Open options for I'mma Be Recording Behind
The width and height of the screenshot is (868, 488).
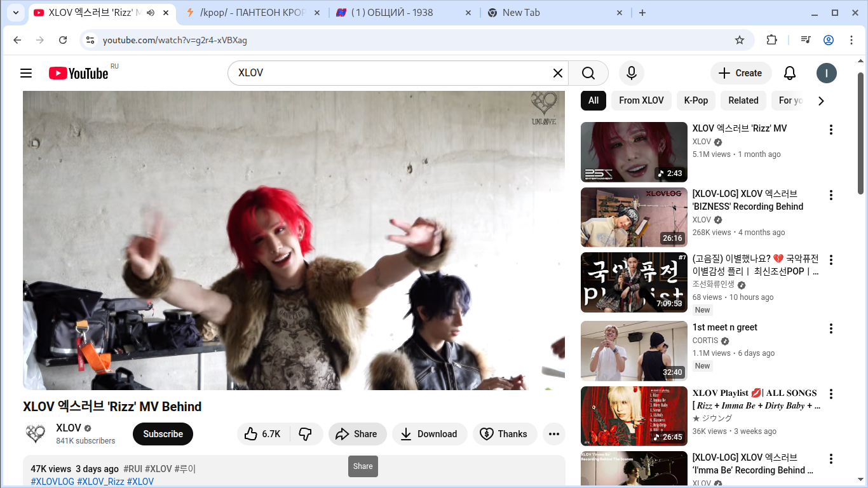[x=831, y=459]
